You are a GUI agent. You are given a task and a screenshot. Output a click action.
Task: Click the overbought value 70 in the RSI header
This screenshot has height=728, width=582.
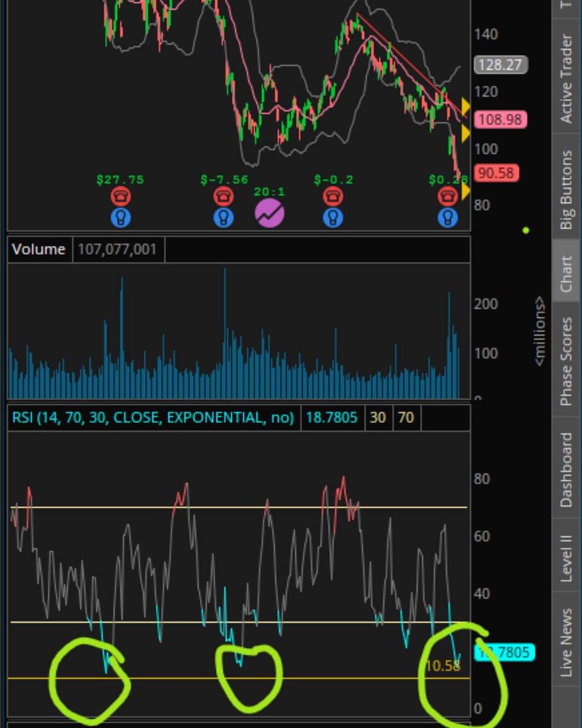click(406, 417)
